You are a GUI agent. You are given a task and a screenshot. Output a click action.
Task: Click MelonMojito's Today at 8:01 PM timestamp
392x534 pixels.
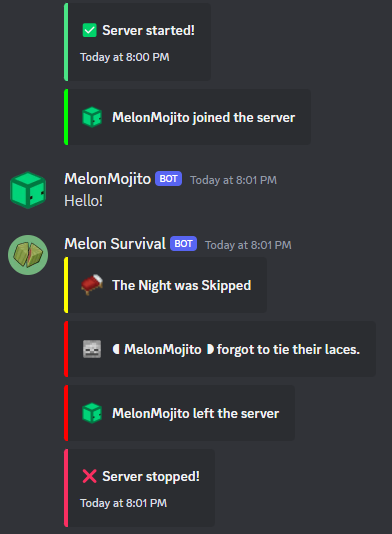click(x=234, y=180)
